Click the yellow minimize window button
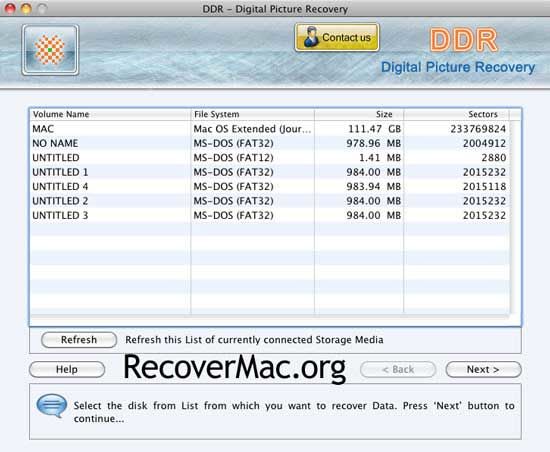 point(26,8)
